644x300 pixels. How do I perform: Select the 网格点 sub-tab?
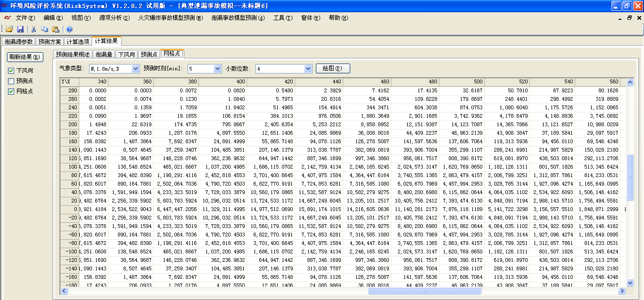click(x=172, y=54)
